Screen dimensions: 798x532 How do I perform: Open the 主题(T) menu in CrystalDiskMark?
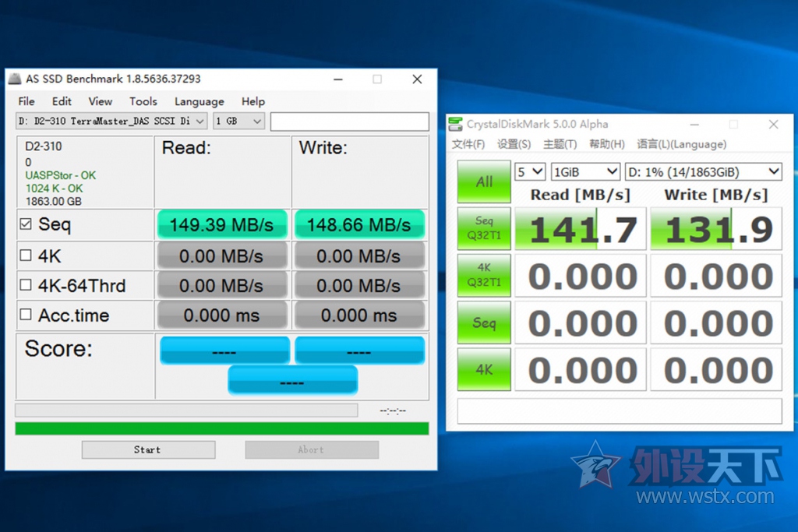click(x=560, y=144)
